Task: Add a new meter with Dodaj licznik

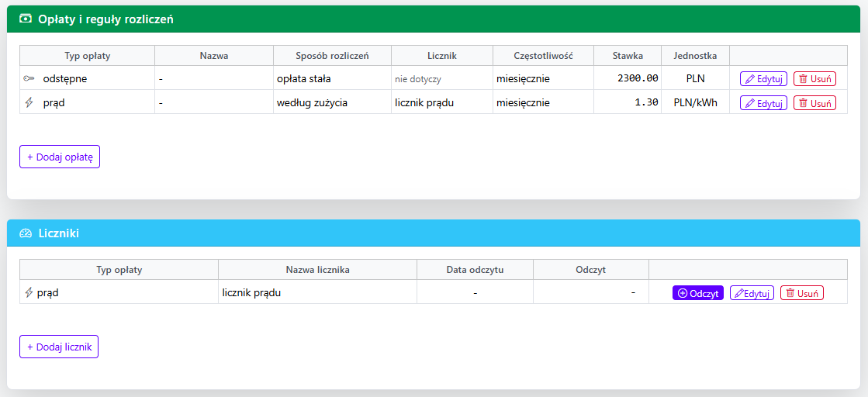Action: click(59, 347)
